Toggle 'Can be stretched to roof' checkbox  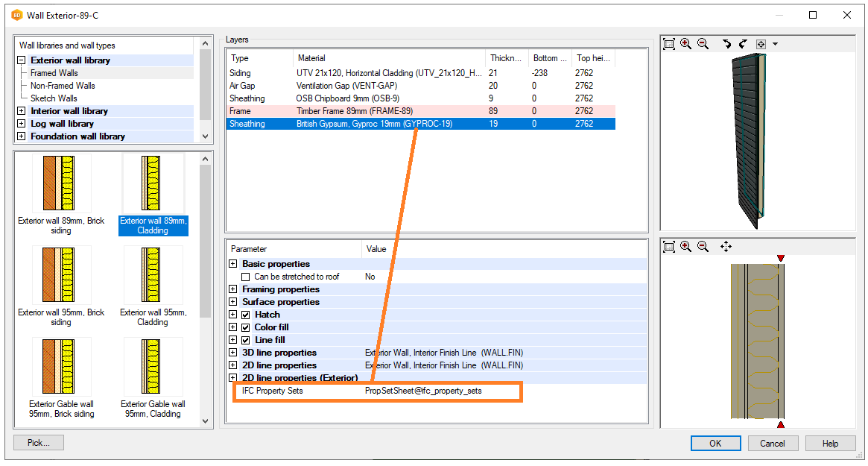click(x=246, y=277)
